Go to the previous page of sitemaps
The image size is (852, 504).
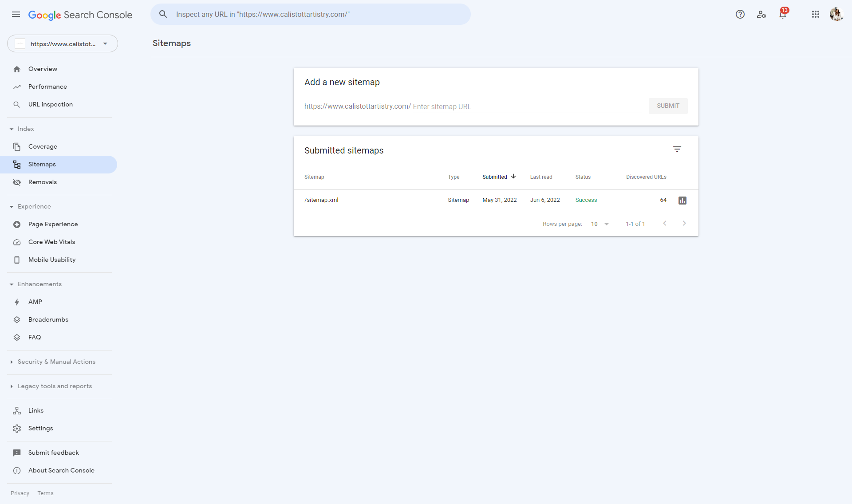[665, 224]
